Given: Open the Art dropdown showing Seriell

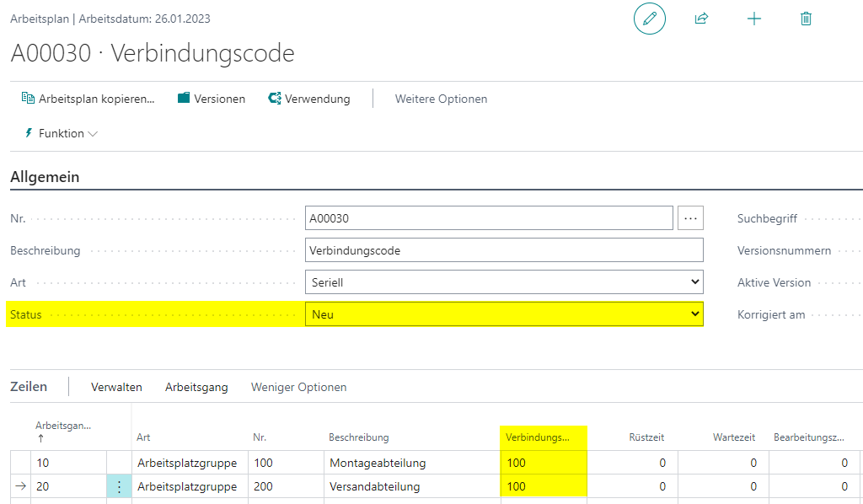Looking at the screenshot, I should tap(504, 282).
